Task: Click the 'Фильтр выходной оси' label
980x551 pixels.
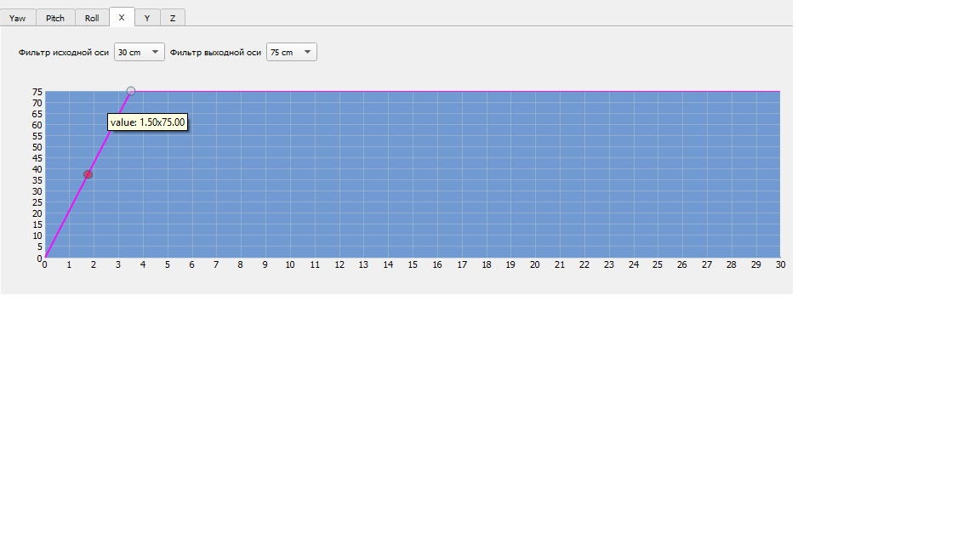Action: (x=215, y=53)
